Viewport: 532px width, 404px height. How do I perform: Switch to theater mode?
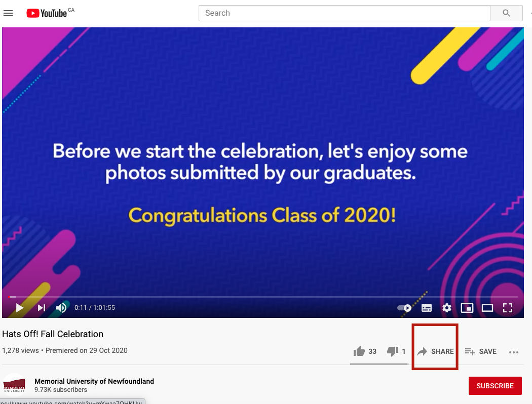[x=487, y=308]
